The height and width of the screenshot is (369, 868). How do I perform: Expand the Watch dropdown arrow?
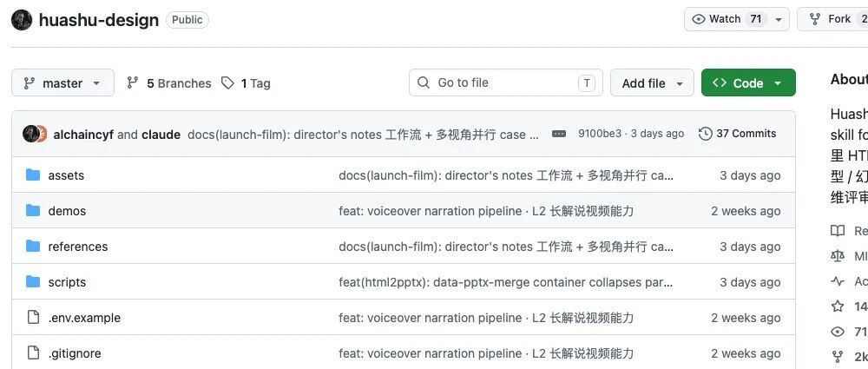[779, 19]
